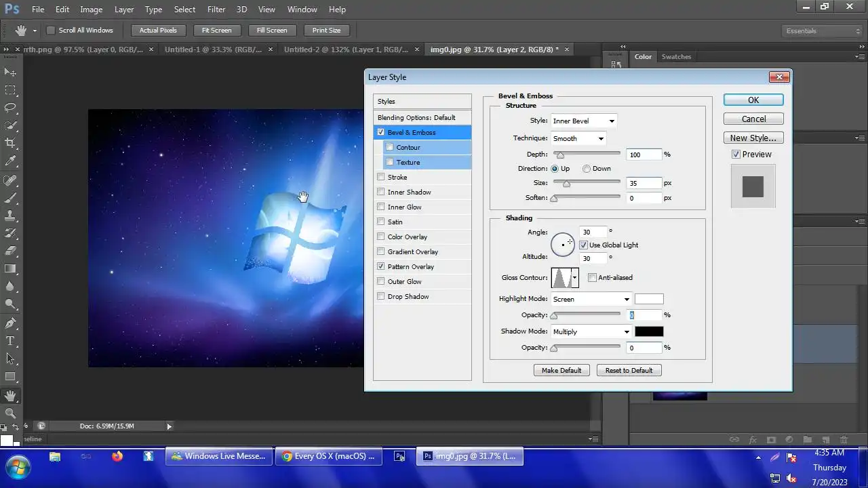
Task: Select the Eyedropper tool
Action: [10, 161]
